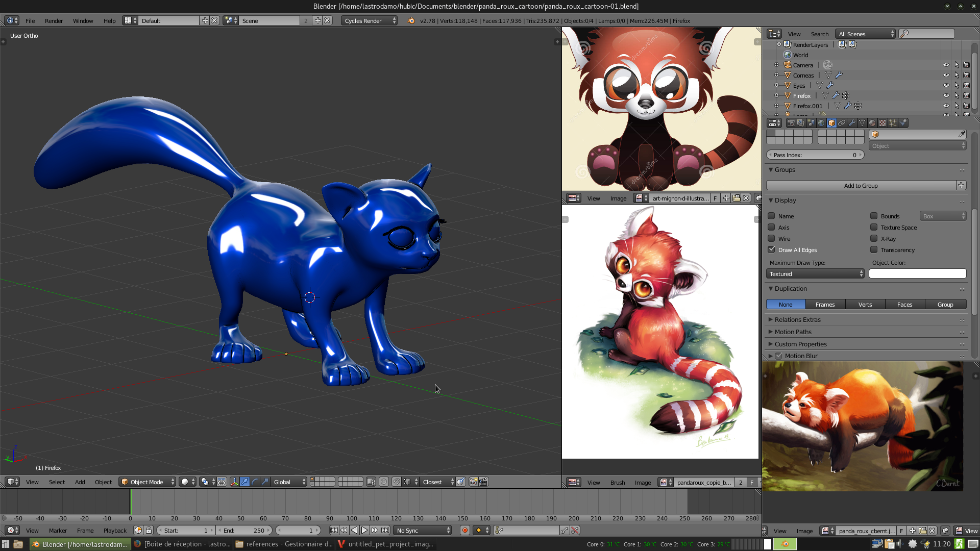The height and width of the screenshot is (551, 980).
Task: Open the Object properties tab
Action: (x=831, y=123)
